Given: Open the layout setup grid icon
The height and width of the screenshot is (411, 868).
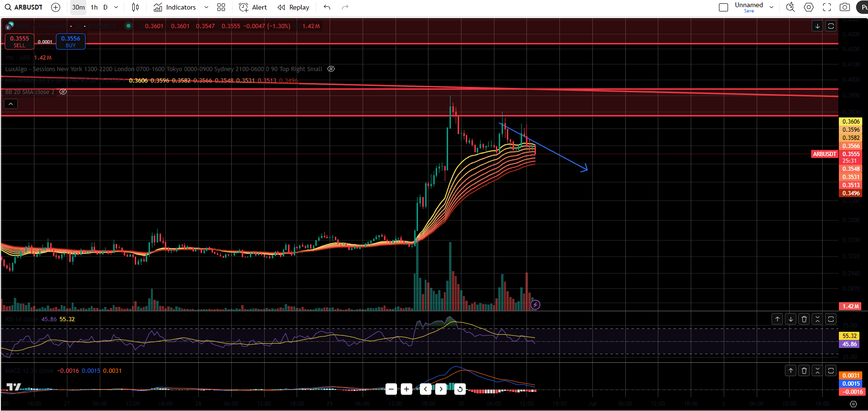Looking at the screenshot, I should point(221,7).
